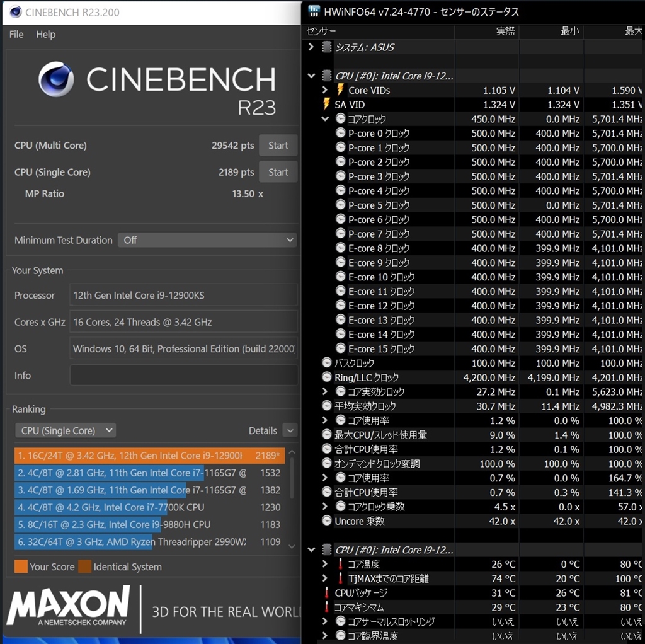Open the Details dropdown arrow in Ranking
The image size is (645, 644).
tap(290, 430)
